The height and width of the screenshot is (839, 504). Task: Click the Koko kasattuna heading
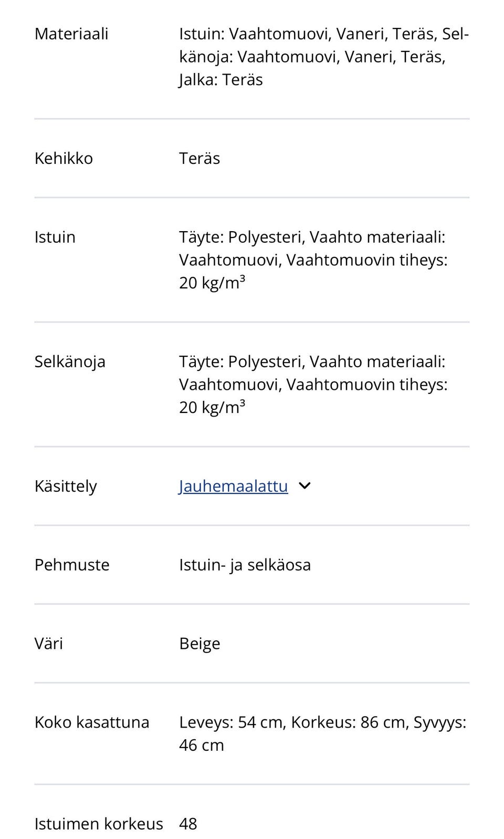91,722
